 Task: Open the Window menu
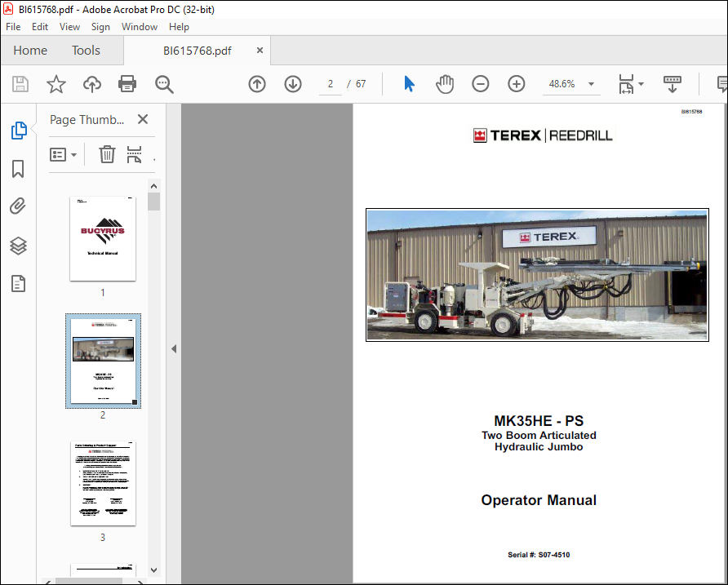click(140, 27)
